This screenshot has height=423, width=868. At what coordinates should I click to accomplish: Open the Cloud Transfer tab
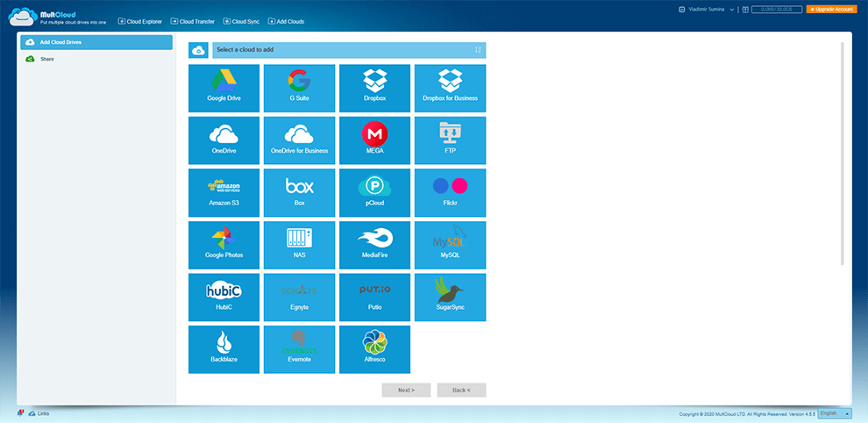pos(193,22)
